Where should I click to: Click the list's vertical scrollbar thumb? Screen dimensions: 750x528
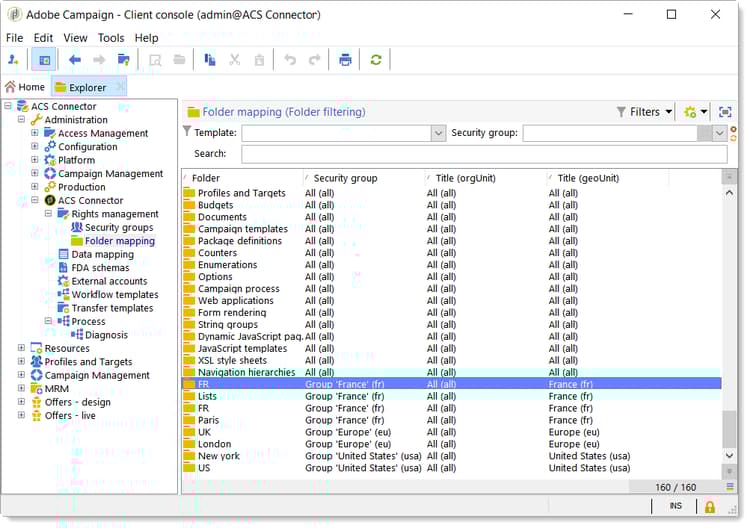click(729, 427)
